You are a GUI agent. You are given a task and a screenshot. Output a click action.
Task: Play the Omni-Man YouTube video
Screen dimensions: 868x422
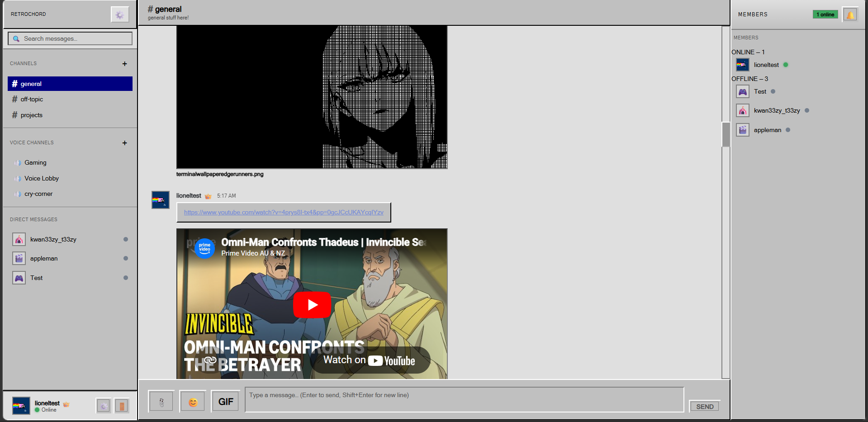312,305
